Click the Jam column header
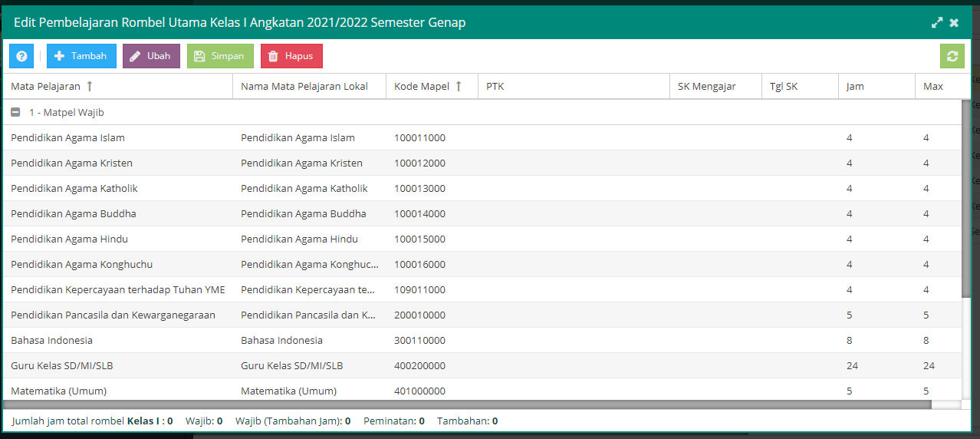980x439 pixels. (x=877, y=86)
